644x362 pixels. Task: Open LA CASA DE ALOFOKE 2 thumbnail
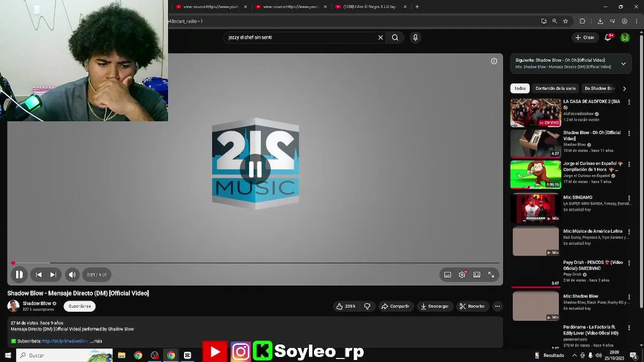[535, 113]
